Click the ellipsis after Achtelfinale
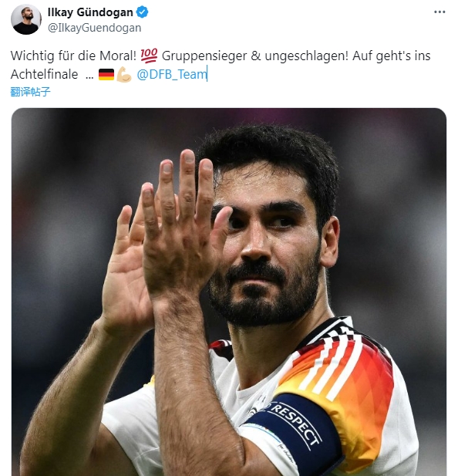The image size is (458, 476). (89, 77)
